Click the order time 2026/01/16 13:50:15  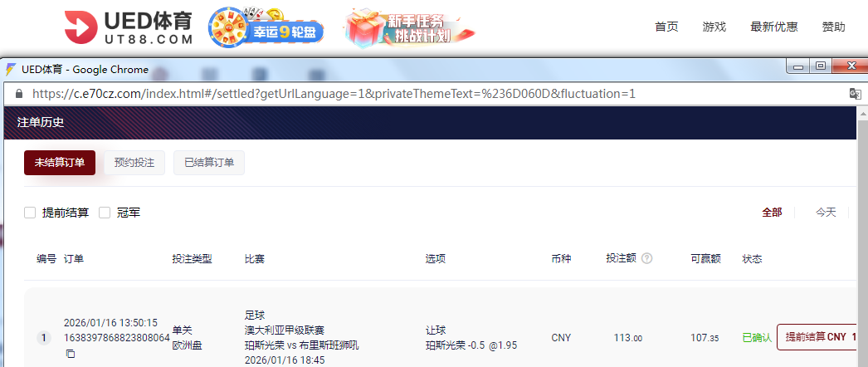point(110,323)
